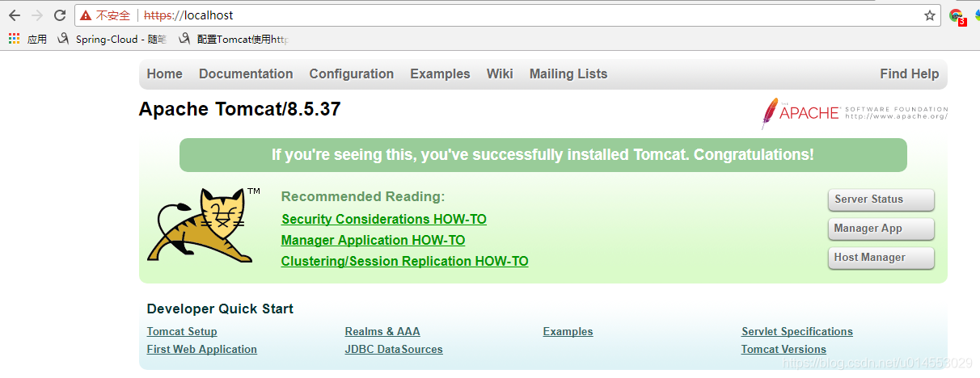Open the Documentation nav item
The width and height of the screenshot is (980, 378).
coord(246,73)
